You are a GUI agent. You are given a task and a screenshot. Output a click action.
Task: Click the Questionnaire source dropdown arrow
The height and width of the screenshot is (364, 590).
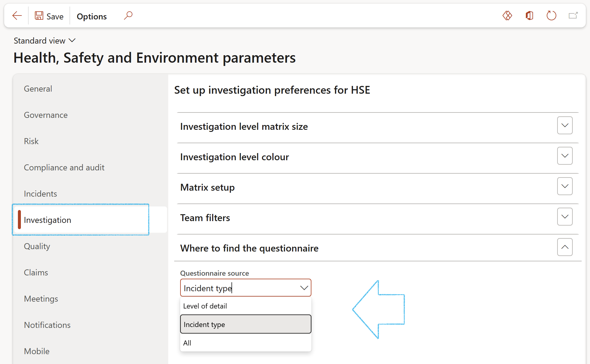304,288
